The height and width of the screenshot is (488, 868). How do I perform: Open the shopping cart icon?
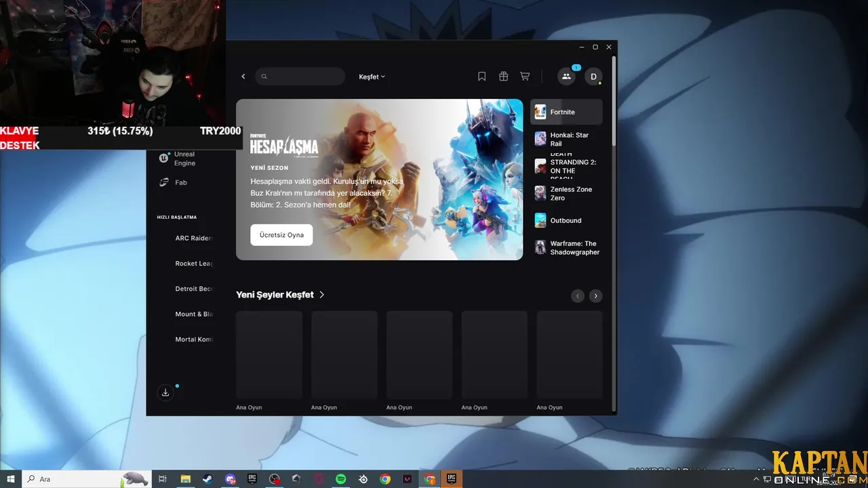(525, 77)
